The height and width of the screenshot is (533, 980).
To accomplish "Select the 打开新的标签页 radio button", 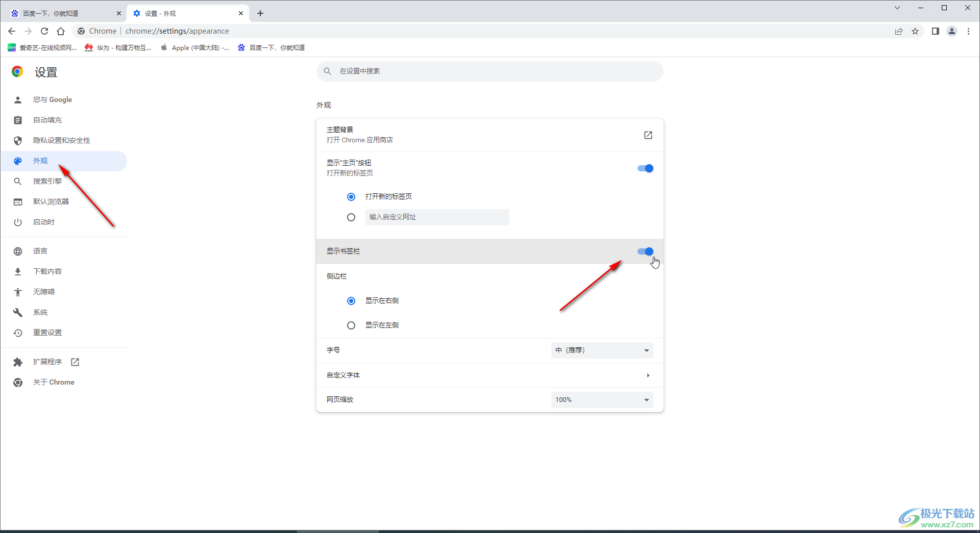I will pyautogui.click(x=351, y=197).
